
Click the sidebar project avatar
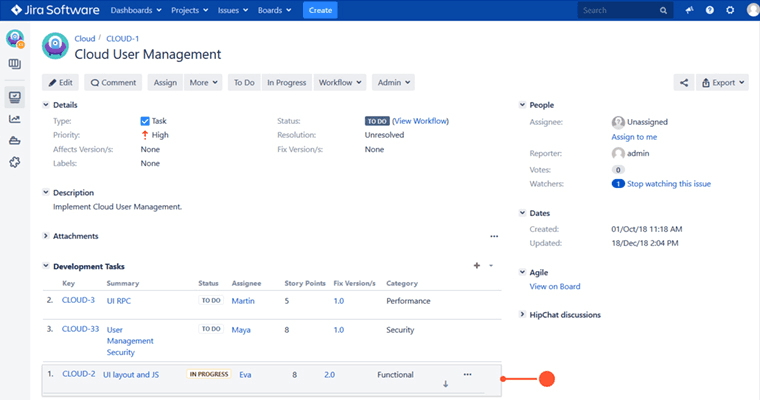pyautogui.click(x=15, y=39)
